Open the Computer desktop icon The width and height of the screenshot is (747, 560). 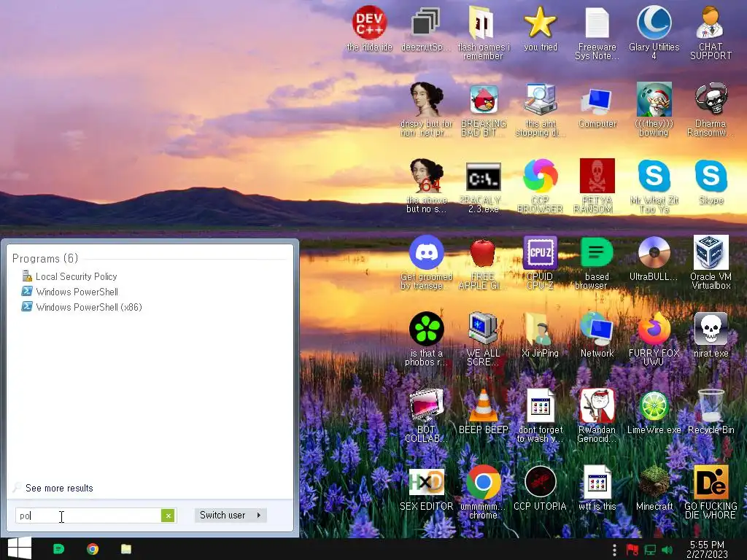pos(597,101)
